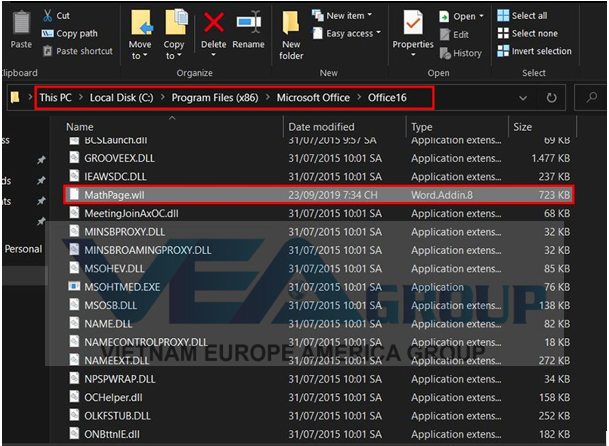The height and width of the screenshot is (446, 609).
Task: Create a folder with New folder icon
Action: tap(291, 26)
